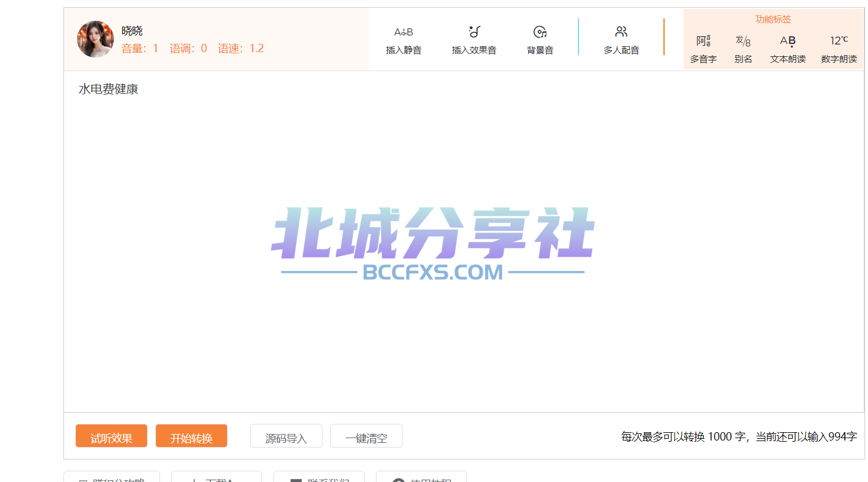Open the 语速 speed setting
868x482 pixels.
point(241,49)
